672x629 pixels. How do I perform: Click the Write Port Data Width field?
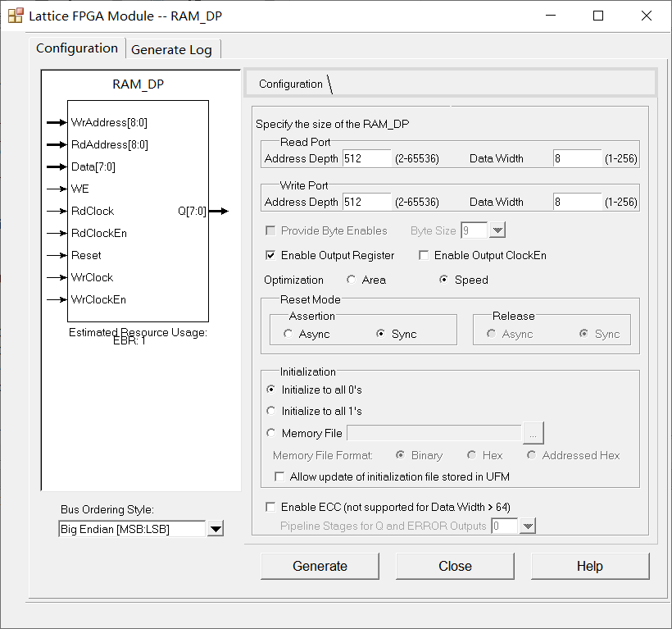coord(577,202)
